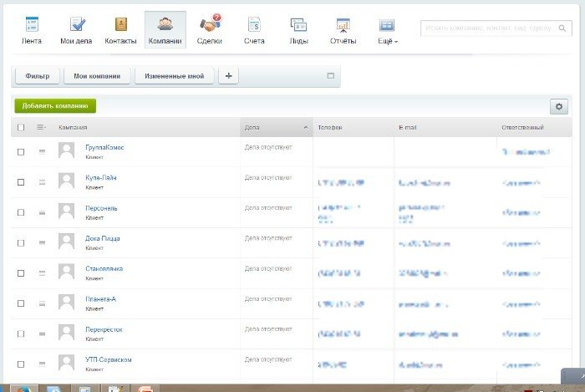This screenshot has width=585, height=392.
Task: Tick the checkbox for ГруппаКомос
Action: (21, 151)
